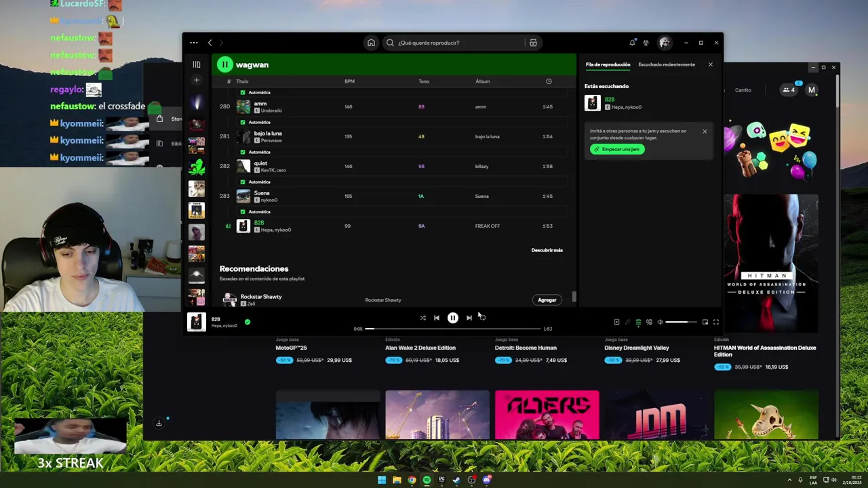Open friend activity icon beside the bell
868x488 pixels.
pos(646,43)
